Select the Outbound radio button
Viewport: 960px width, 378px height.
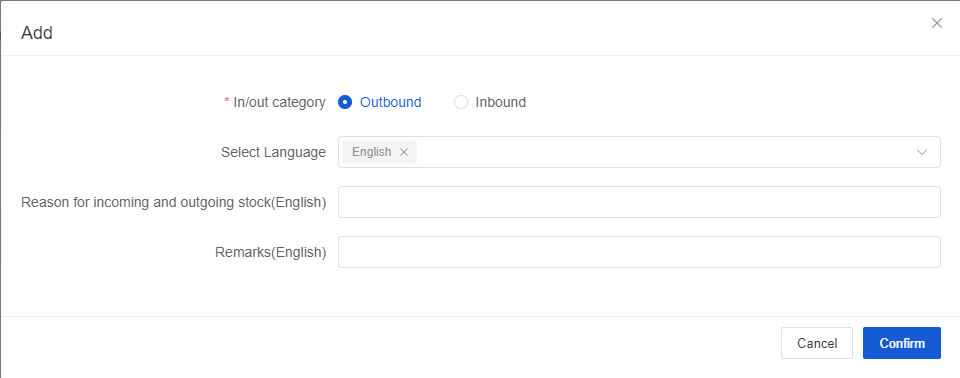345,102
